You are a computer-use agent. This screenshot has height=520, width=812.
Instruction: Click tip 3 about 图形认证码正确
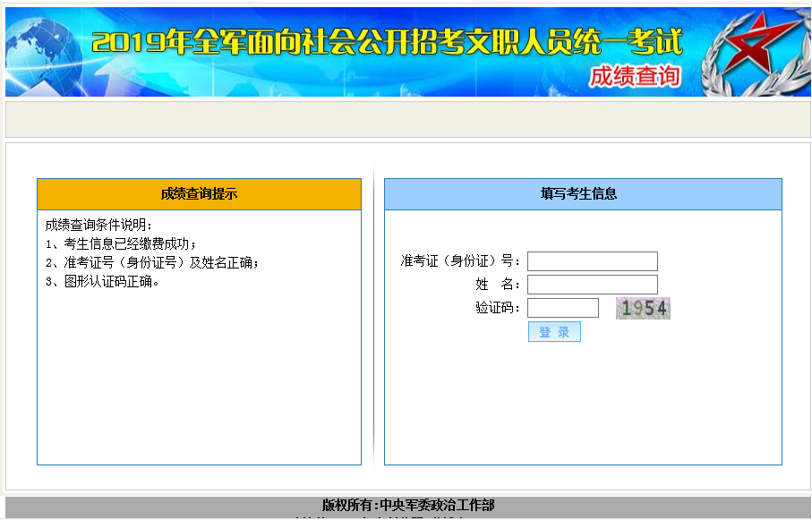tap(102, 282)
